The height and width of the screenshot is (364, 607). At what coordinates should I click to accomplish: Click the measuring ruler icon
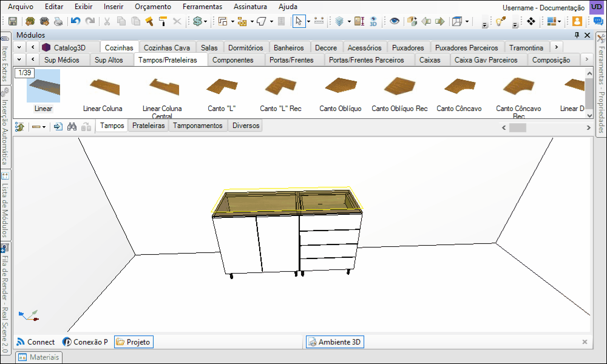[x=319, y=21]
